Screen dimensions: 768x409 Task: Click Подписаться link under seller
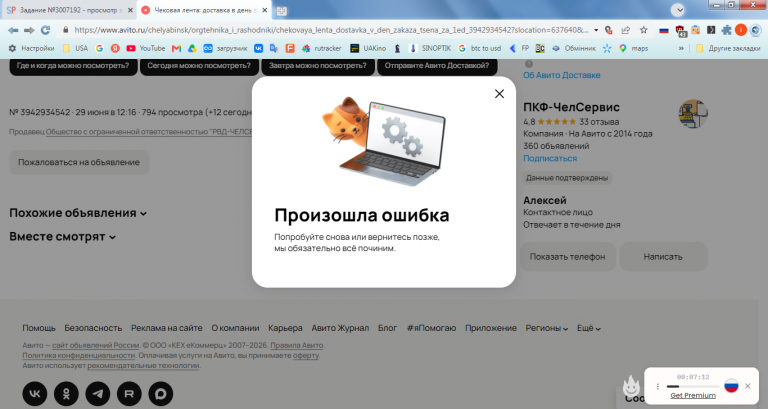(x=550, y=158)
